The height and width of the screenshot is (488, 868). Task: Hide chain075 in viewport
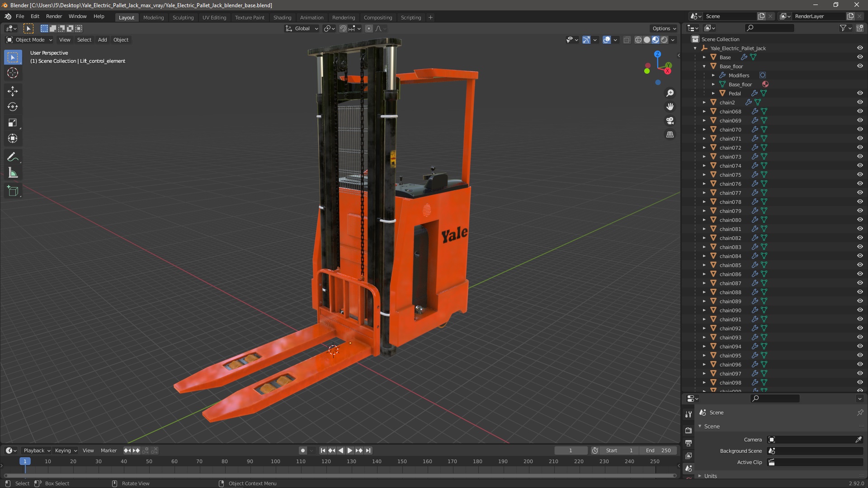pos(860,175)
